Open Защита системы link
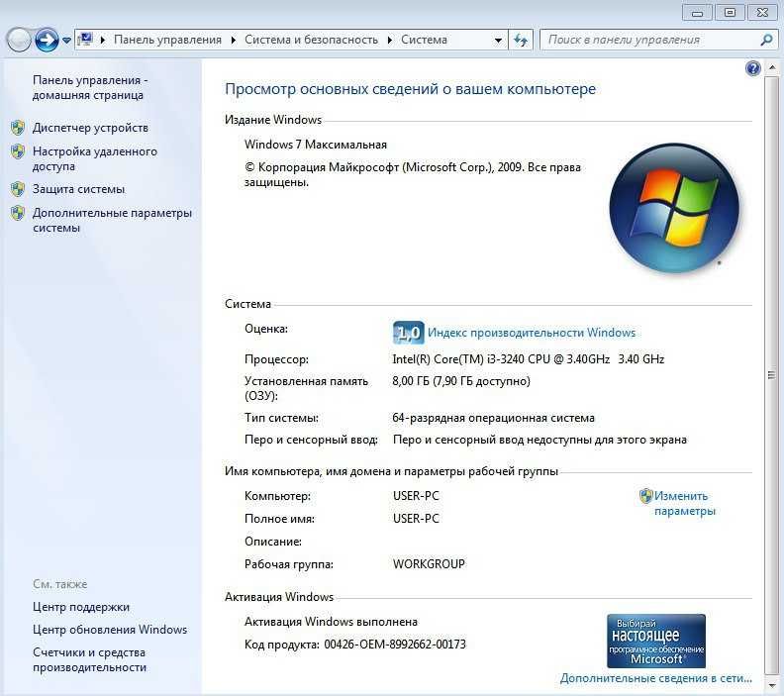784x696 pixels. (x=78, y=189)
